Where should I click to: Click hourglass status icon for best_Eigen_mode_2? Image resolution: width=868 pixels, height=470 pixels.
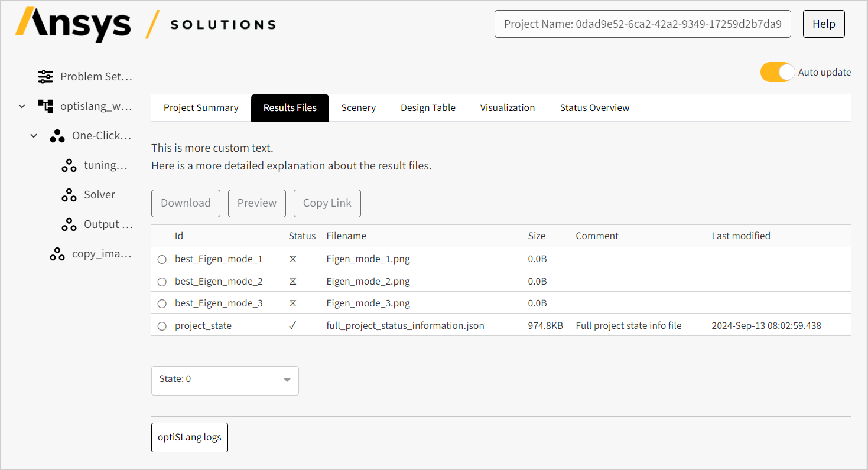click(292, 281)
